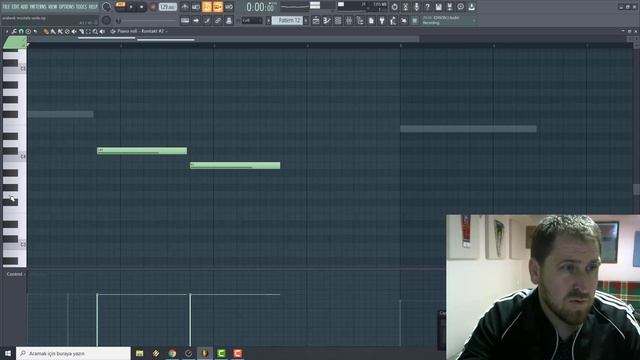Open piano roll wrench tools menu
The width and height of the screenshot is (640, 360).
point(14,31)
